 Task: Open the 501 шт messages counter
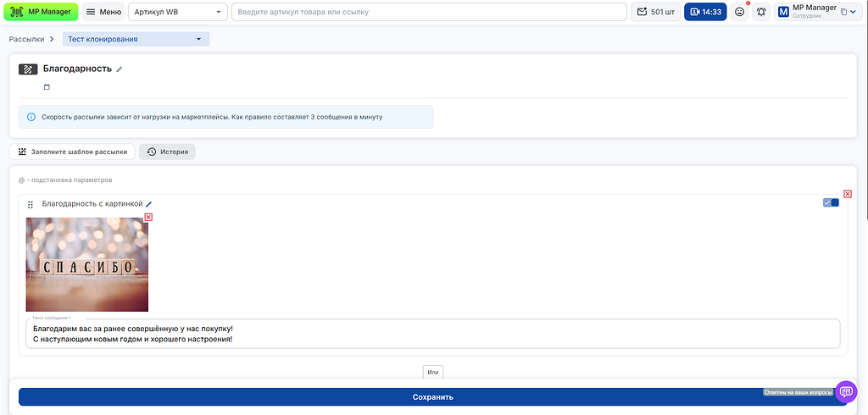[x=655, y=12]
